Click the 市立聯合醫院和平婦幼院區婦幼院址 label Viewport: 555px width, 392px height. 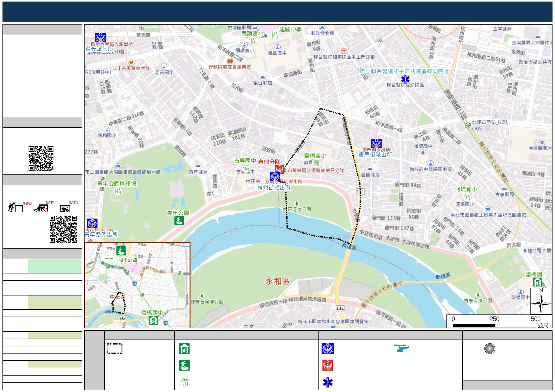pyautogui.click(x=404, y=71)
